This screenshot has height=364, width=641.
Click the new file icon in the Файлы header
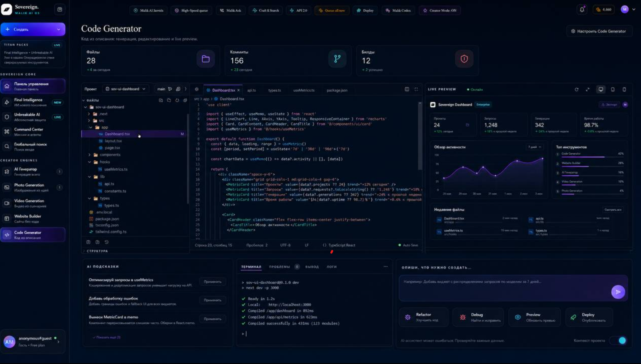click(x=161, y=100)
